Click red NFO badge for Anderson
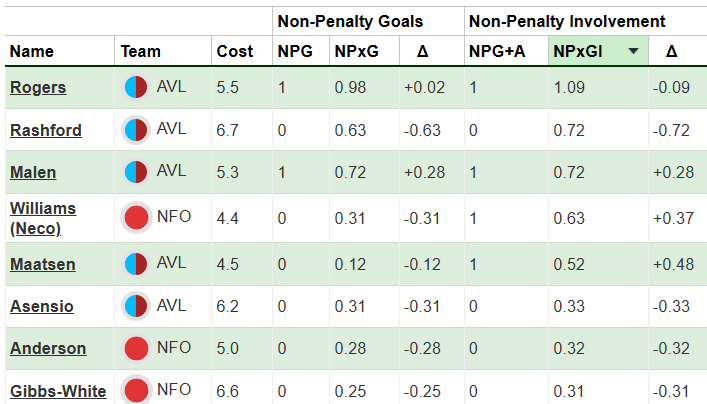Image resolution: width=707 pixels, height=404 pixels. (137, 348)
